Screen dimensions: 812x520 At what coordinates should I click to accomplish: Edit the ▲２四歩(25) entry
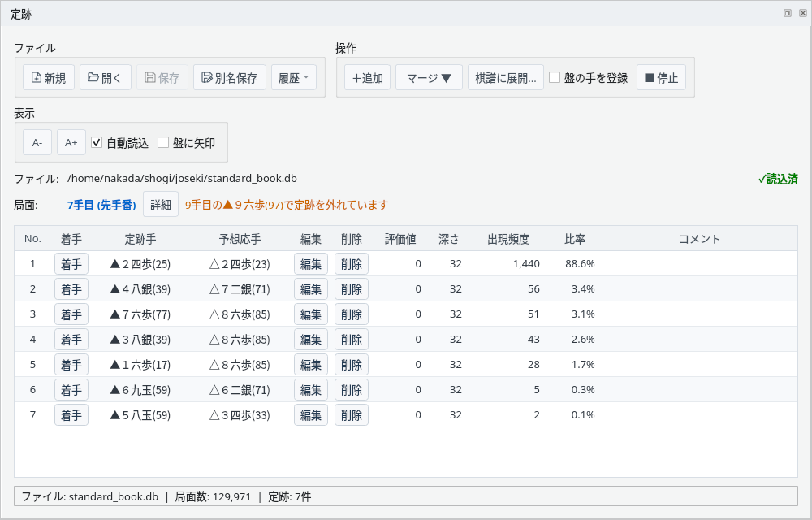[x=311, y=264]
